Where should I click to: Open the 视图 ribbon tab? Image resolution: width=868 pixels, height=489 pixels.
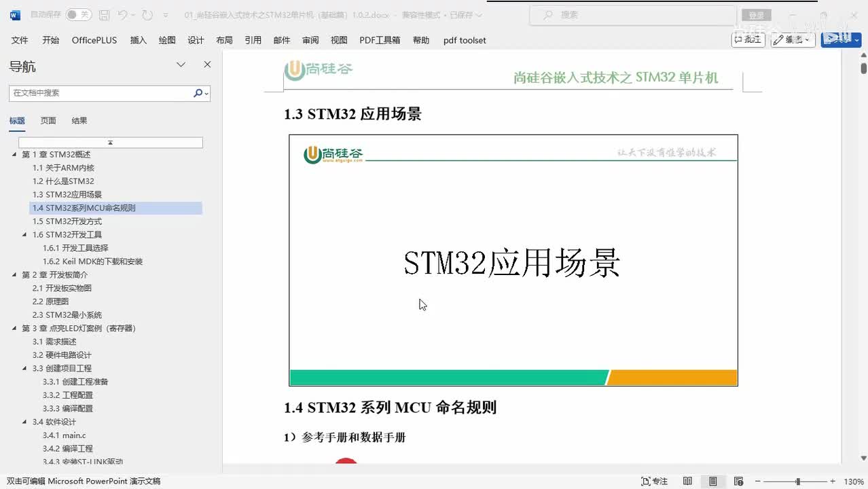[339, 40]
